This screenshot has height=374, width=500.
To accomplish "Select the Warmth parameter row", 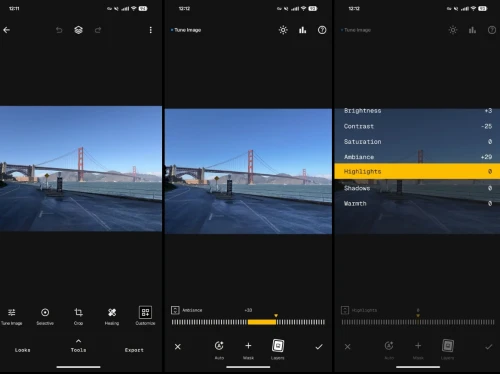I will 417,203.
